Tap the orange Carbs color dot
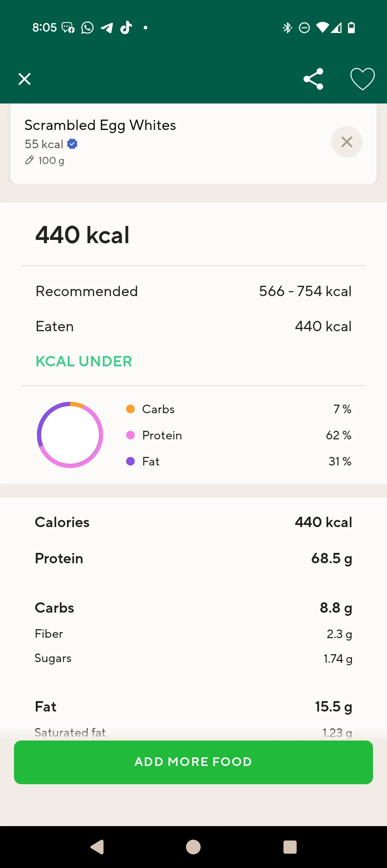 (130, 409)
